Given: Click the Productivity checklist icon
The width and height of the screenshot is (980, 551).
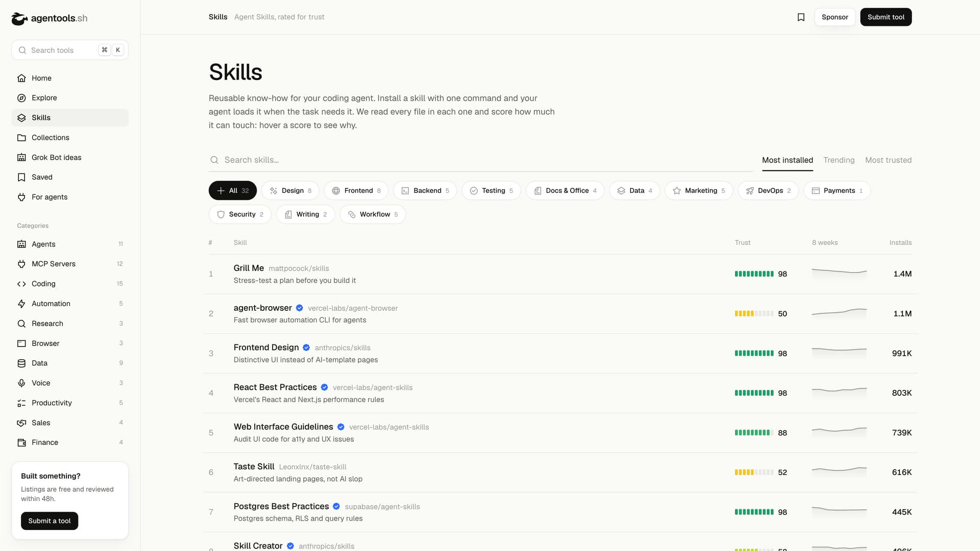Looking at the screenshot, I should 21,403.
